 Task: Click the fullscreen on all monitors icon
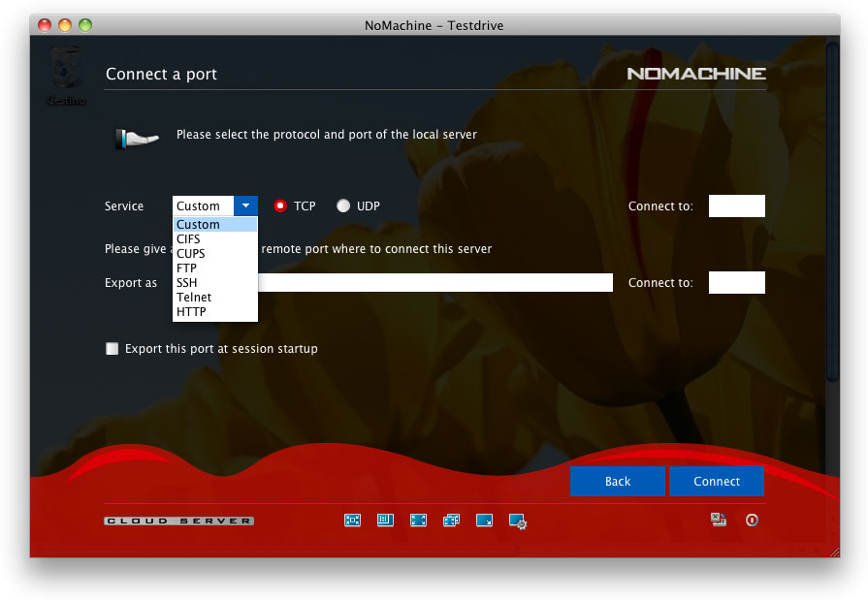[451, 521]
